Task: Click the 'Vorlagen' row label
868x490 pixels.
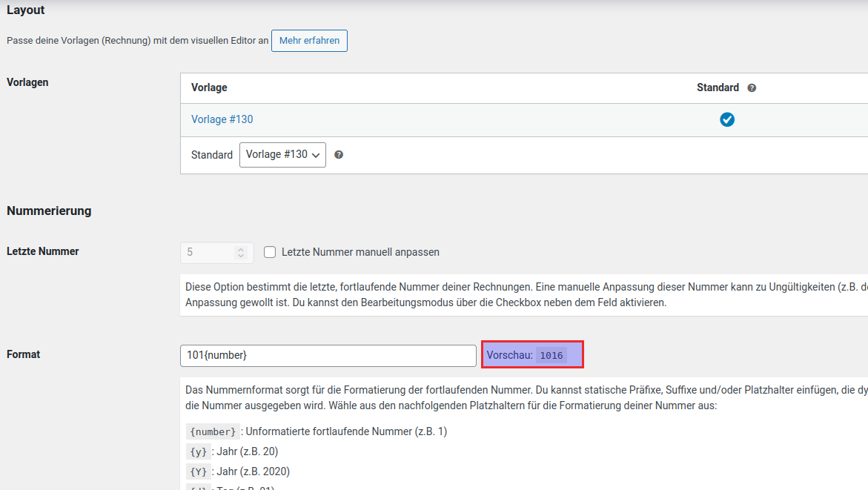Action: (x=27, y=82)
